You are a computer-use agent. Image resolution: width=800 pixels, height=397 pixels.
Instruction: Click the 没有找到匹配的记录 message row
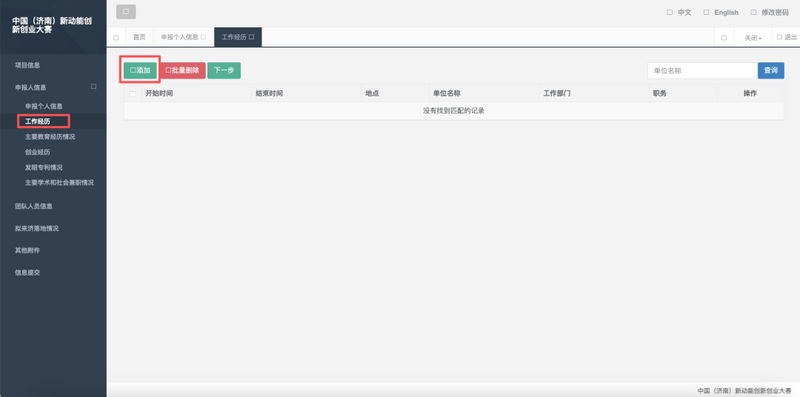(x=454, y=111)
